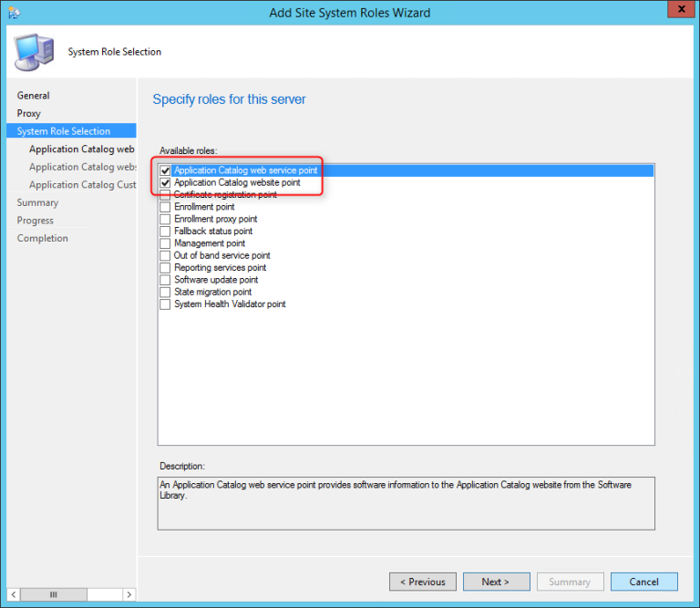Tick the Software update point checkbox
This screenshot has height=608, width=700.
click(165, 280)
